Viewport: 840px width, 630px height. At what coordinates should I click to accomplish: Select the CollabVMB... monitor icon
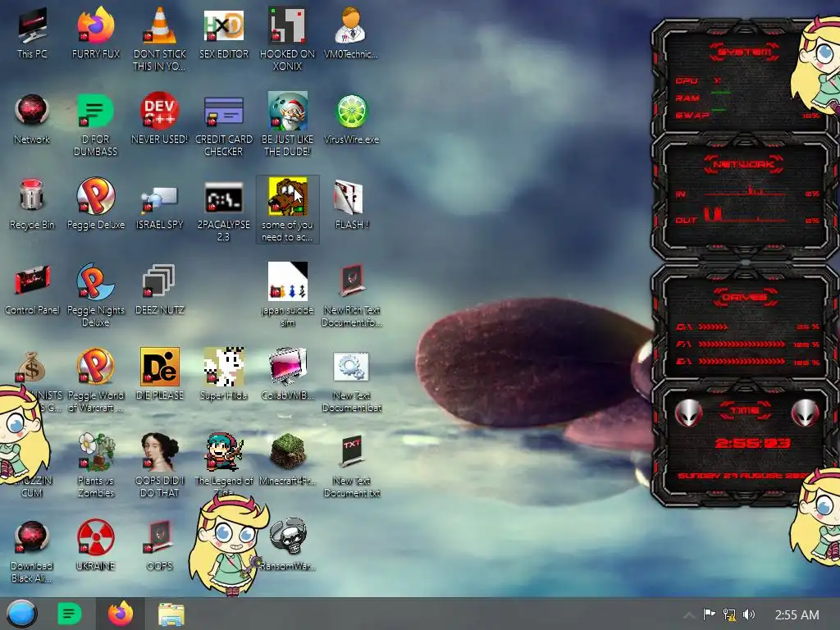(288, 374)
